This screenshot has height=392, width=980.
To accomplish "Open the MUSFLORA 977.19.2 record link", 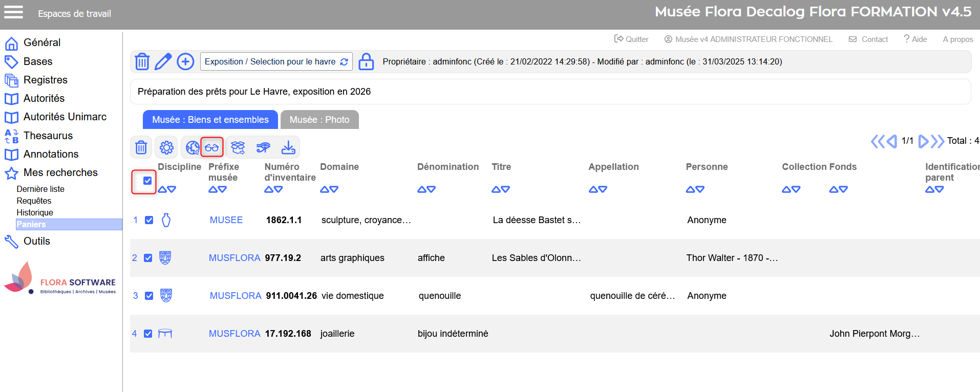I will click(235, 258).
